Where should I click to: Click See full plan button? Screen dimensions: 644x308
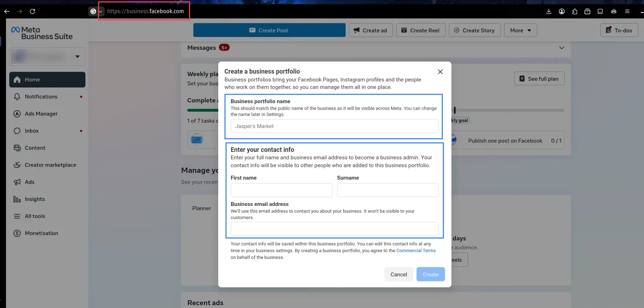pyautogui.click(x=539, y=79)
